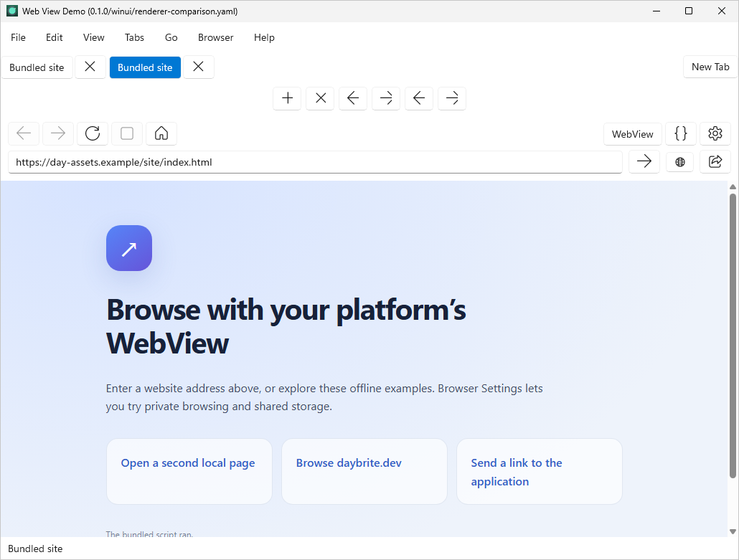Click the vertical scrollbar thumb of the page
The image size is (739, 560).
click(x=733, y=336)
